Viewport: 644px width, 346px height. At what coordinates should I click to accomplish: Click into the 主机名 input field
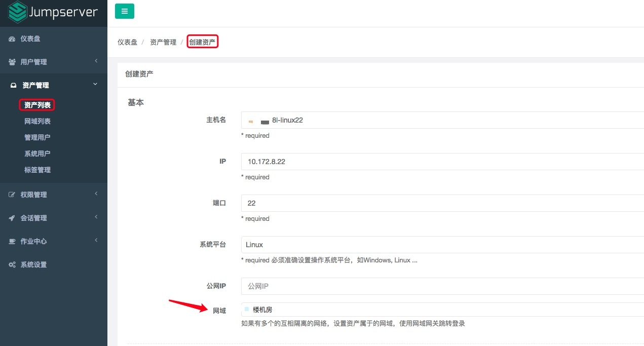[442, 121]
